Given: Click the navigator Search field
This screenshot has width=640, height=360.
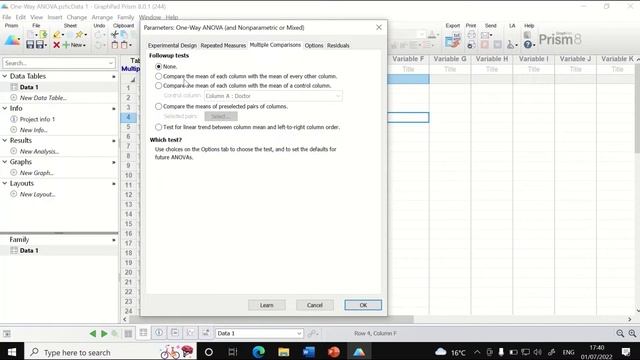Looking at the screenshot, I should point(59,63).
